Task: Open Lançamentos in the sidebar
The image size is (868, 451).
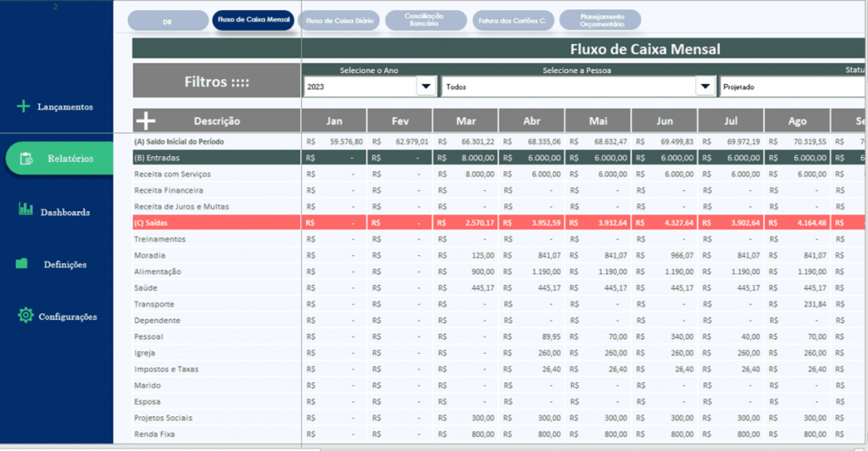Action: 64,107
